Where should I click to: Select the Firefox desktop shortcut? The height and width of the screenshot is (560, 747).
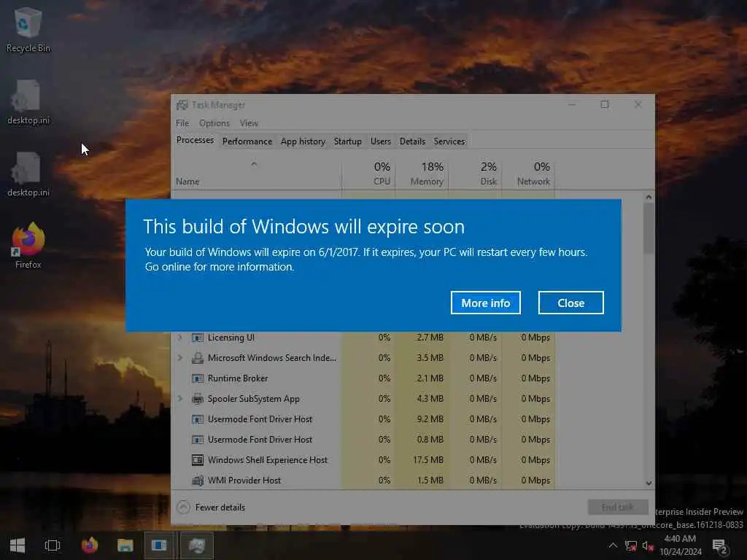pyautogui.click(x=28, y=246)
